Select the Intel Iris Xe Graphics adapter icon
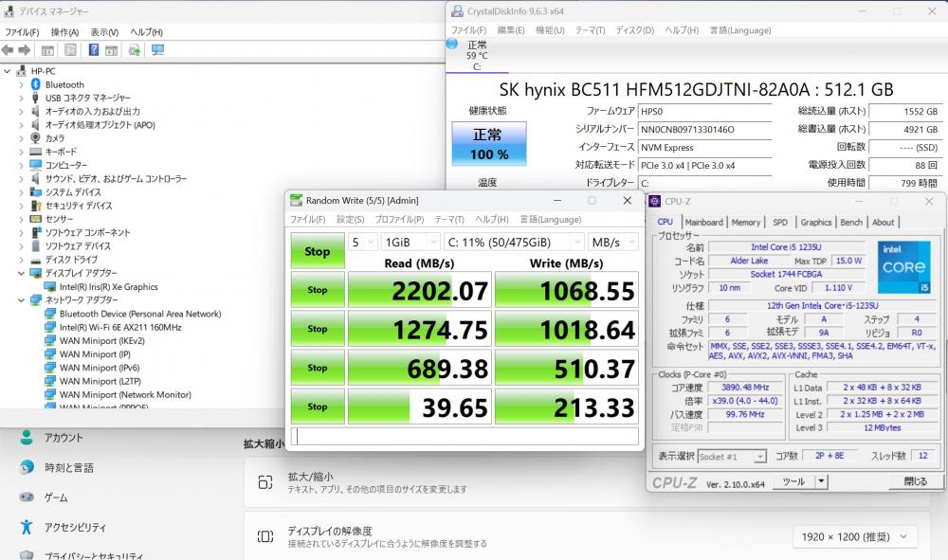This screenshot has height=560, width=948. pyautogui.click(x=50, y=287)
